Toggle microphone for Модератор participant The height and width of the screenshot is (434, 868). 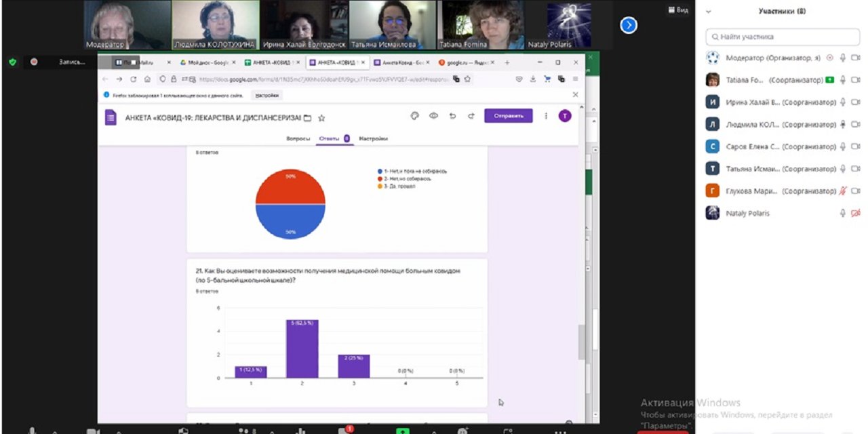point(842,58)
